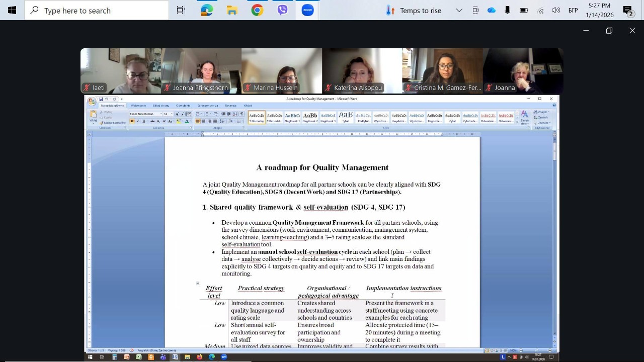The height and width of the screenshot is (362, 644).
Task: Click the font color A swatch
Action: pyautogui.click(x=187, y=121)
